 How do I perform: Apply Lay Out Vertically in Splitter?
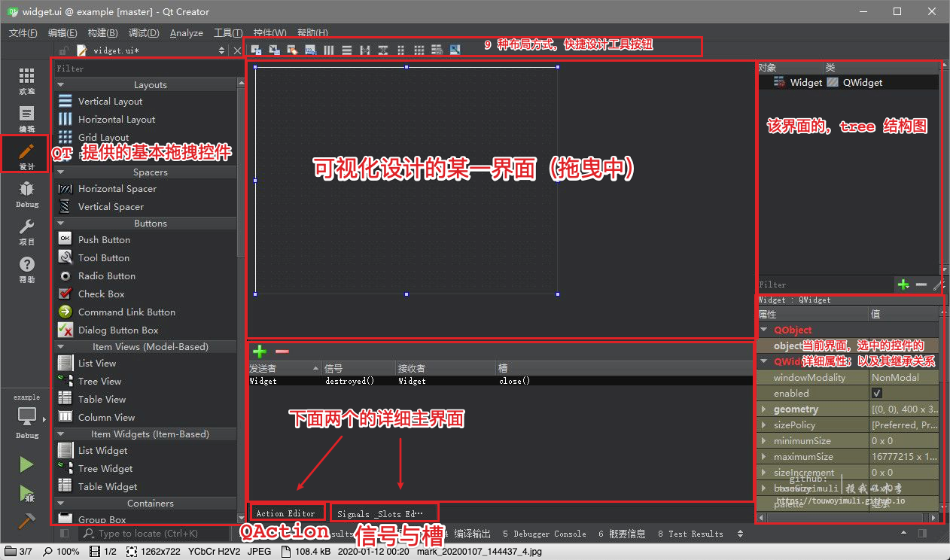[383, 50]
